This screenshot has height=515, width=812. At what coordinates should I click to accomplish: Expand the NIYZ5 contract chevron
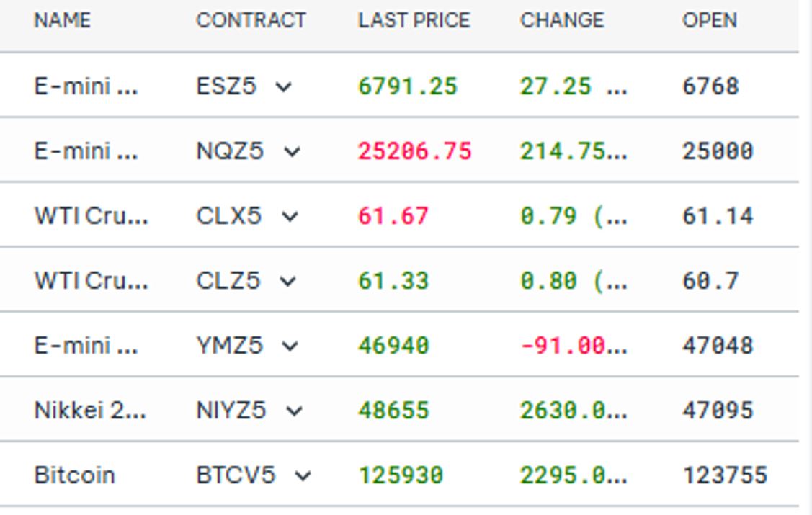293,411
